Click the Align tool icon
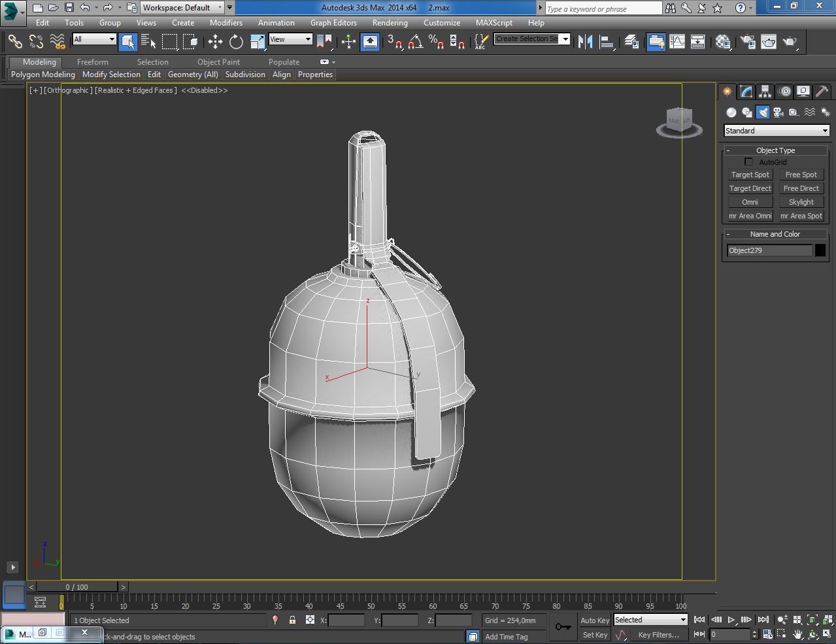 click(x=607, y=42)
